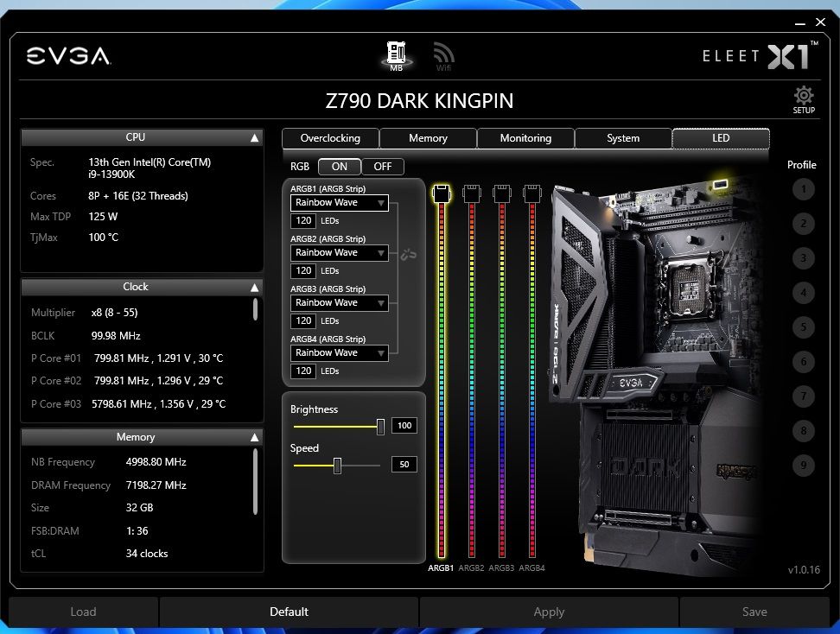The height and width of the screenshot is (634, 840).
Task: Select the ARGB2 strip connector icon
Action: (x=472, y=193)
